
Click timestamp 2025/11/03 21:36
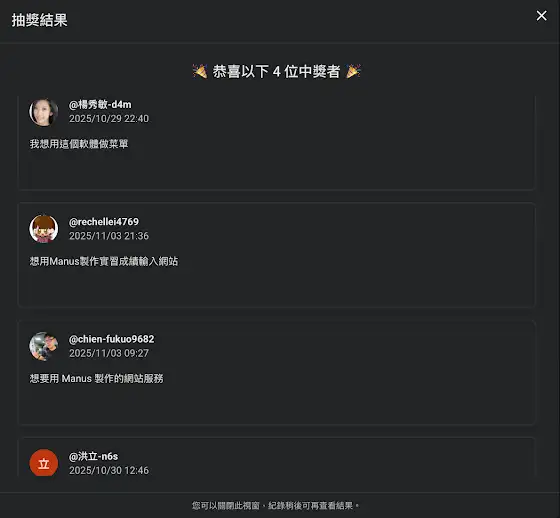(109, 236)
